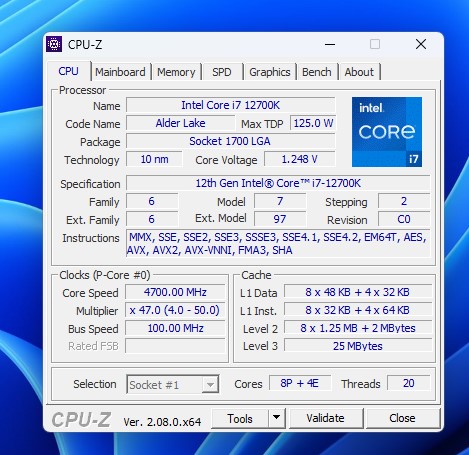Switch to the CPU tab
The image size is (469, 455).
69,71
